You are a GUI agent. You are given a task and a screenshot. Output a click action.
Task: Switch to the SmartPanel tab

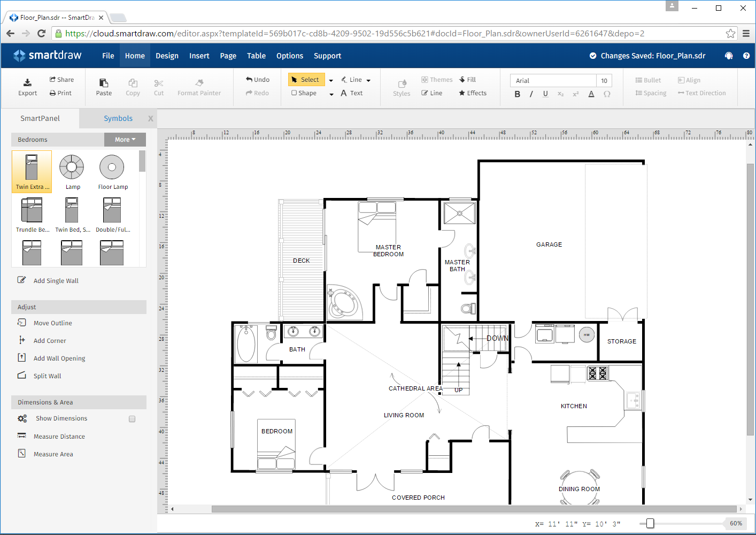tap(39, 118)
